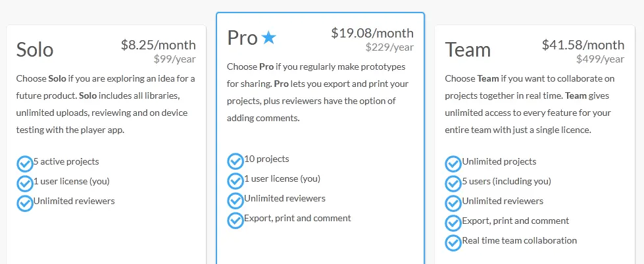Viewport: 644px width, 264px height.
Task: Click checkmark icon next to 5 active projects
Action: pyautogui.click(x=25, y=163)
